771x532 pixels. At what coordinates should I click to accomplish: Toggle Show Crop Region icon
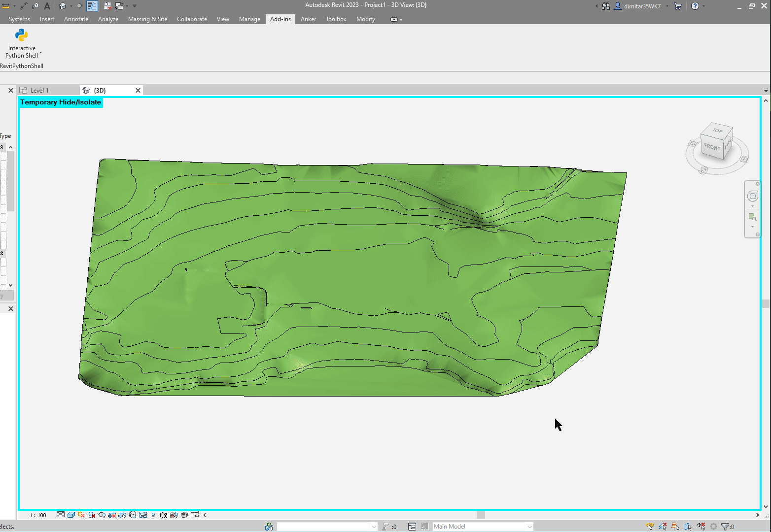tap(122, 515)
